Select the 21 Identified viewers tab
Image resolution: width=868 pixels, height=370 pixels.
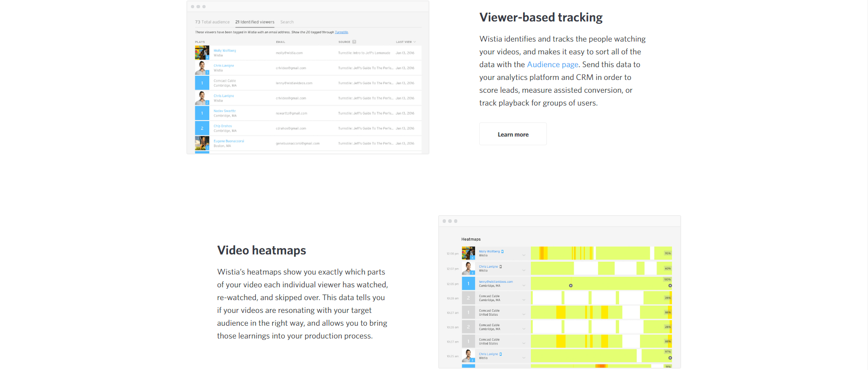click(x=255, y=22)
